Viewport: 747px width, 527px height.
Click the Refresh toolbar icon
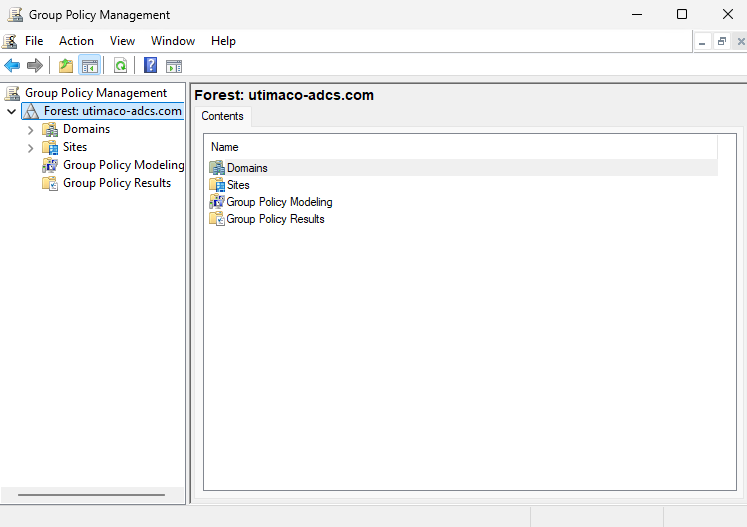point(120,66)
